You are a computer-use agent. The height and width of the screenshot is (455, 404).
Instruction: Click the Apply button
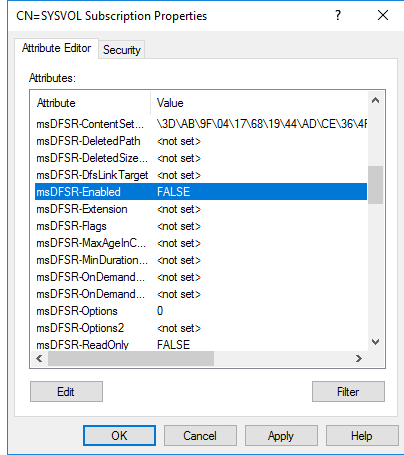click(x=281, y=436)
